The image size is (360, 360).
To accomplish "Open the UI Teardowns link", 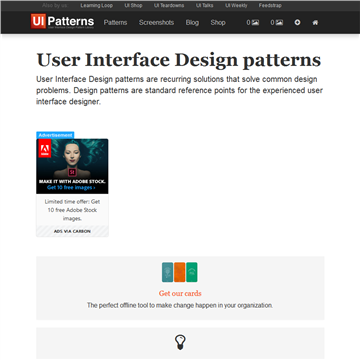I will point(169,6).
